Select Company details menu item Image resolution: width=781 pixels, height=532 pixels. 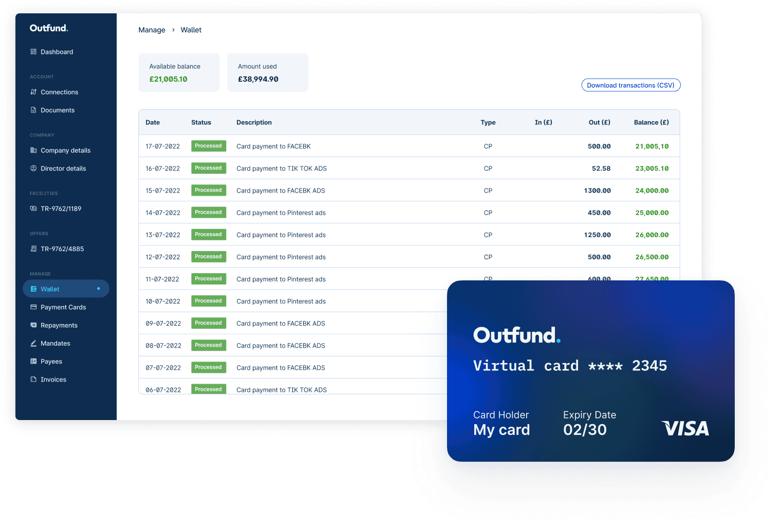click(65, 150)
